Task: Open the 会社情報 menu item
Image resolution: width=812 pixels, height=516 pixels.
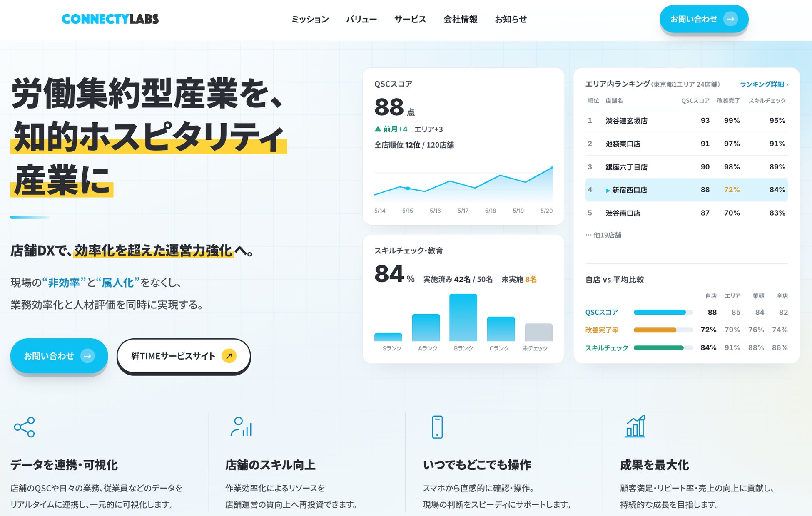Action: (x=461, y=19)
